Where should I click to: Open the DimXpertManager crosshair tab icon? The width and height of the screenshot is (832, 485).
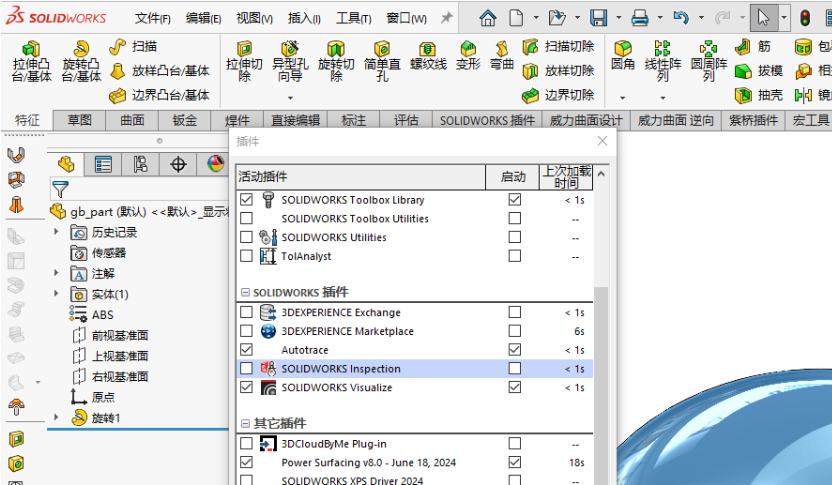(x=178, y=164)
